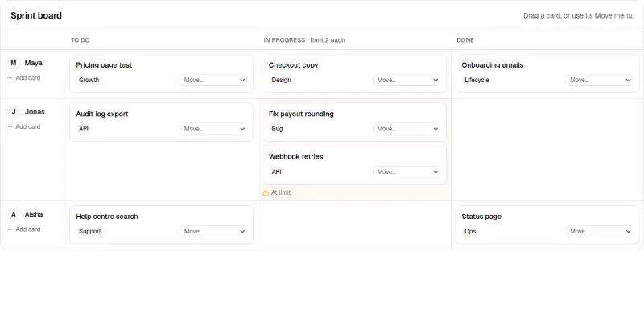The height and width of the screenshot is (322, 644).
Task: Open Move dropdown on Webhook retries card
Action: click(x=407, y=172)
